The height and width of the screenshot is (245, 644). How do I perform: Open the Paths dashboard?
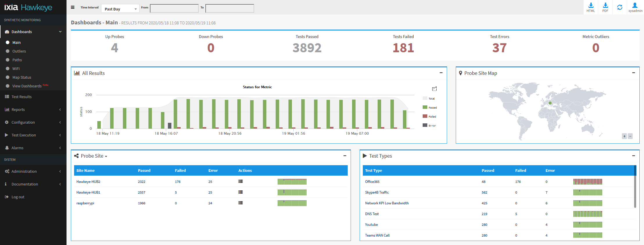[x=17, y=60]
